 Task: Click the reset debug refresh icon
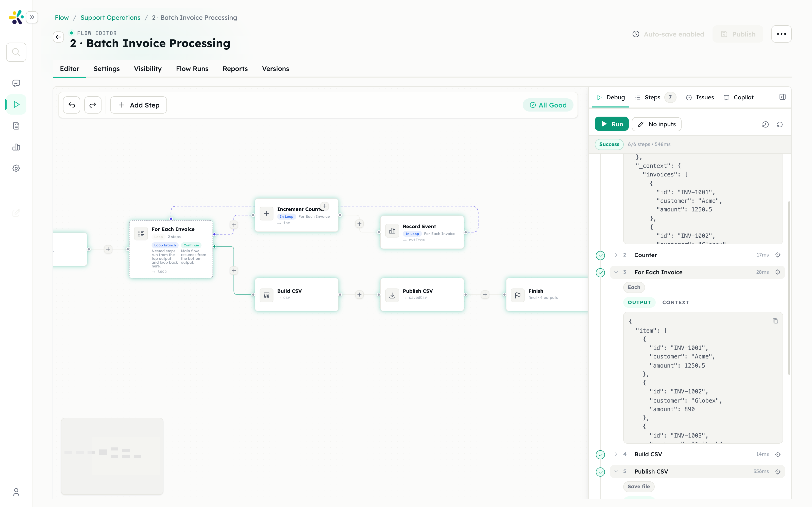pos(780,124)
